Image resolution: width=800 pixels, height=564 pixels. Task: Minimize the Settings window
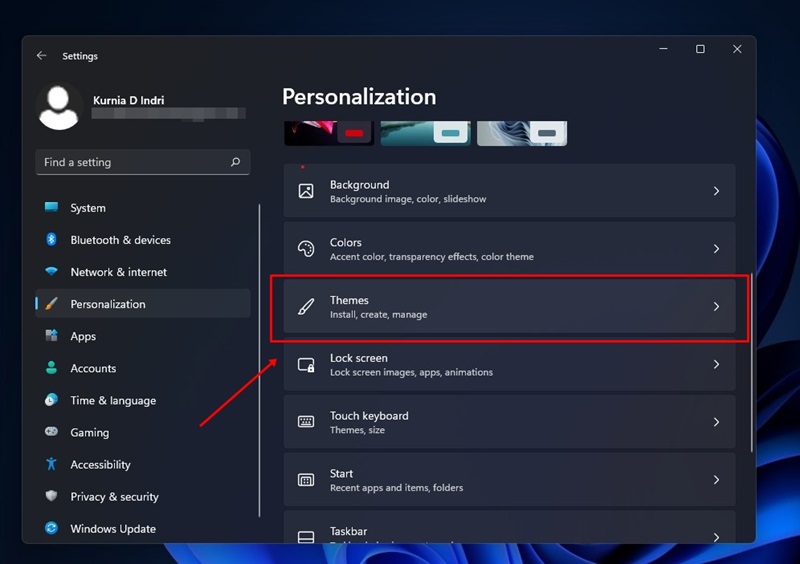[663, 49]
